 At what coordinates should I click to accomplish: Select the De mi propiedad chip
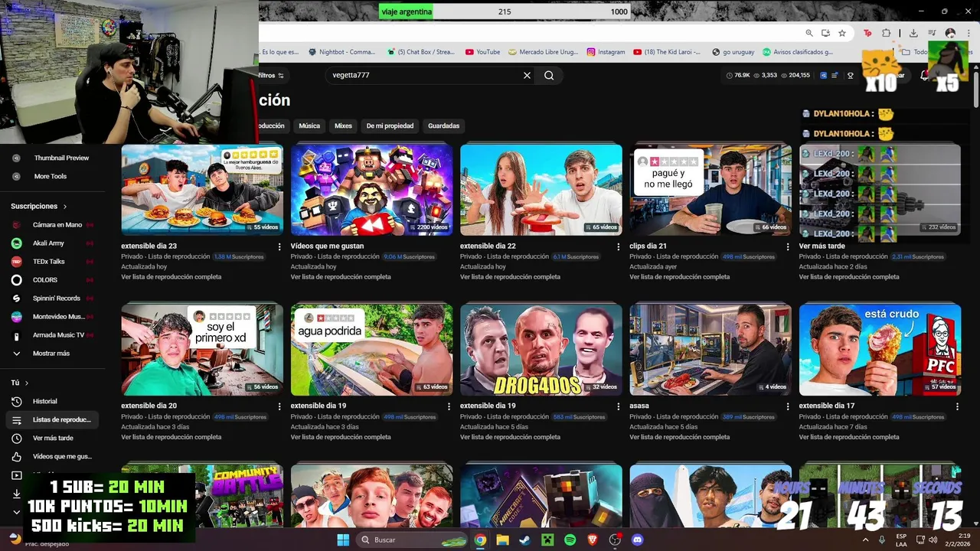[x=390, y=126]
